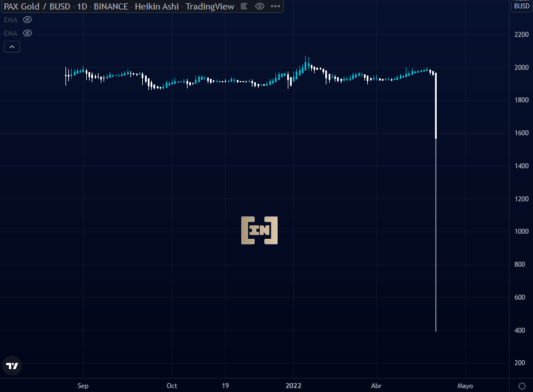Screen dimensions: 533x392
Task: Click the PAX Gold / BUSD symbol title
Action: [37, 7]
